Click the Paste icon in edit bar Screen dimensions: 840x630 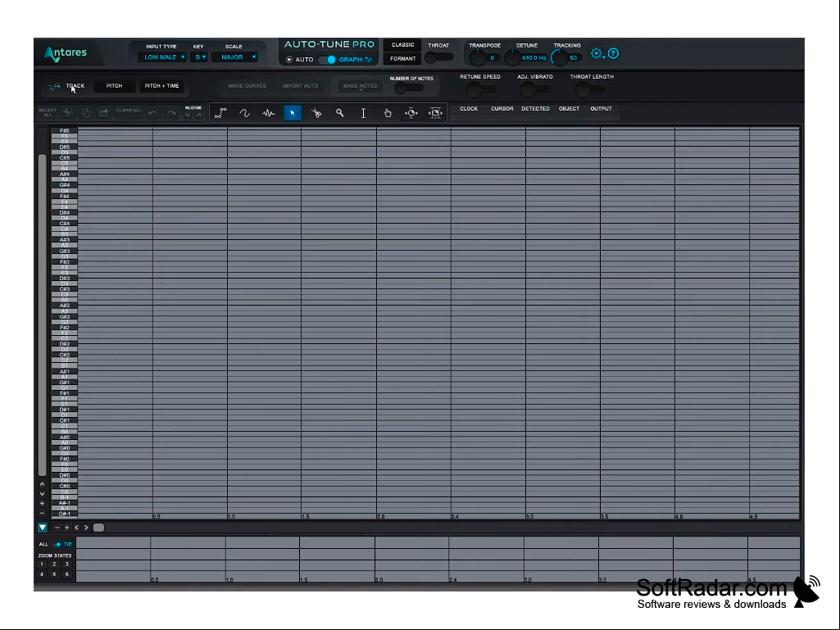(103, 112)
